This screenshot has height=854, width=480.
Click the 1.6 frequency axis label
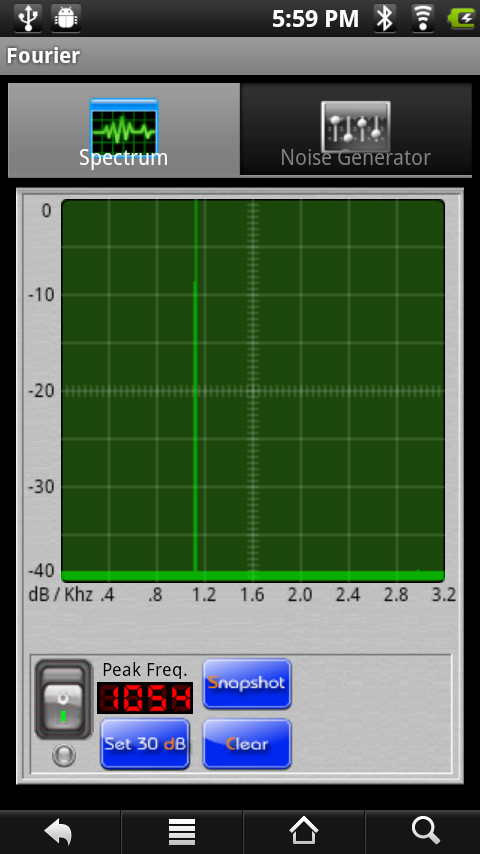tap(252, 595)
